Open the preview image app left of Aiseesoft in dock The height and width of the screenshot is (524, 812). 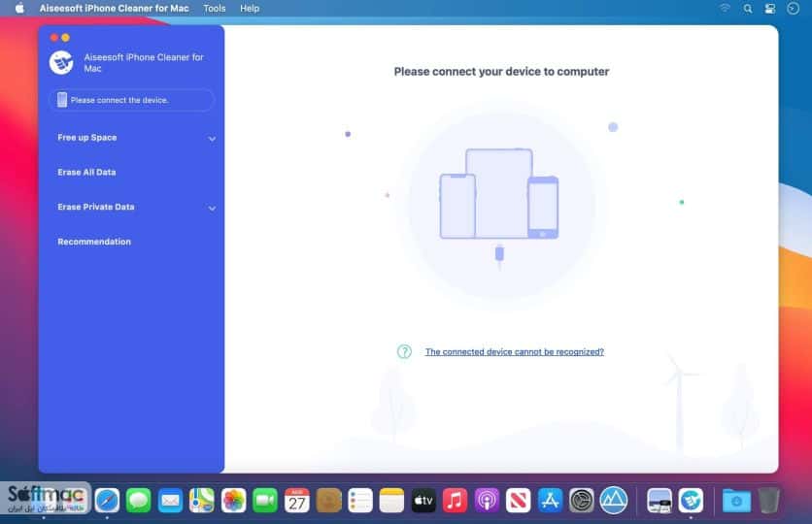coord(660,500)
